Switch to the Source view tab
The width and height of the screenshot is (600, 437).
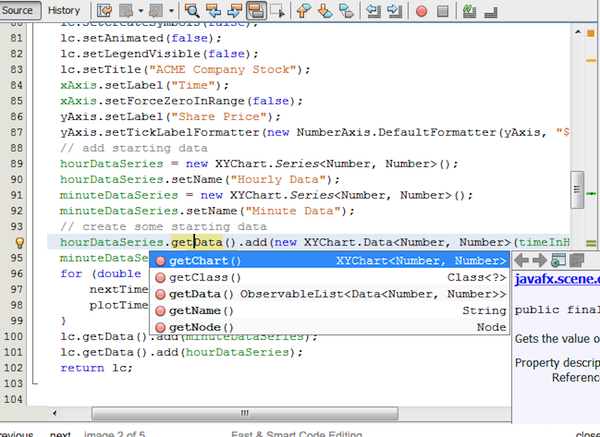tap(19, 10)
